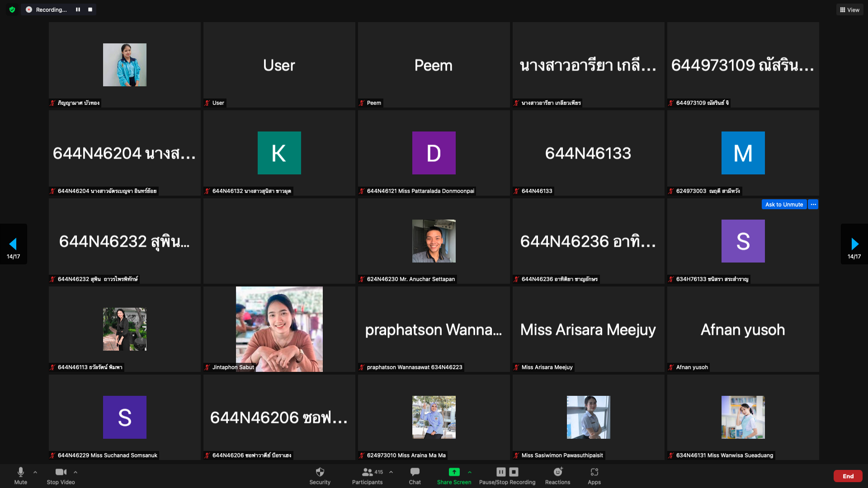Select Jintaphon Sabut's video tile
Screen dimensions: 868x488
click(x=279, y=329)
